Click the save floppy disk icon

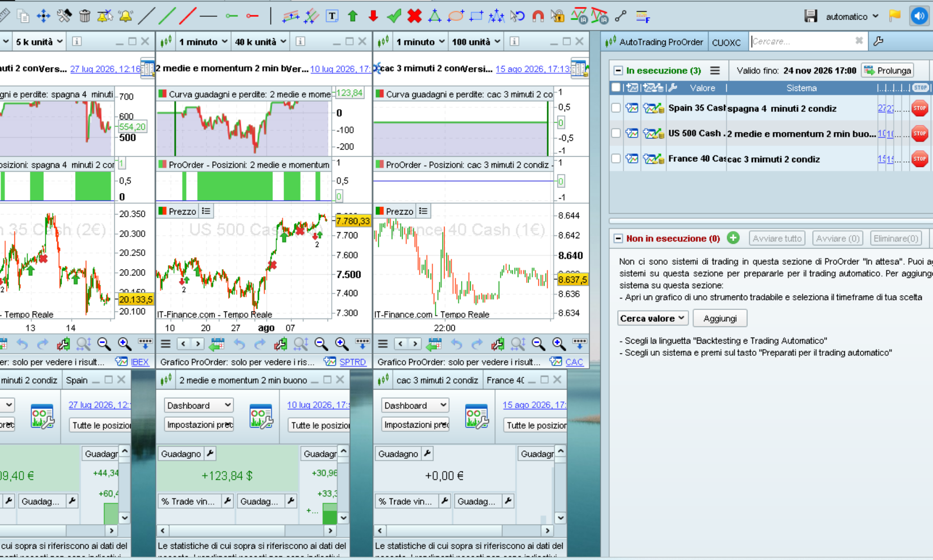coord(811,16)
